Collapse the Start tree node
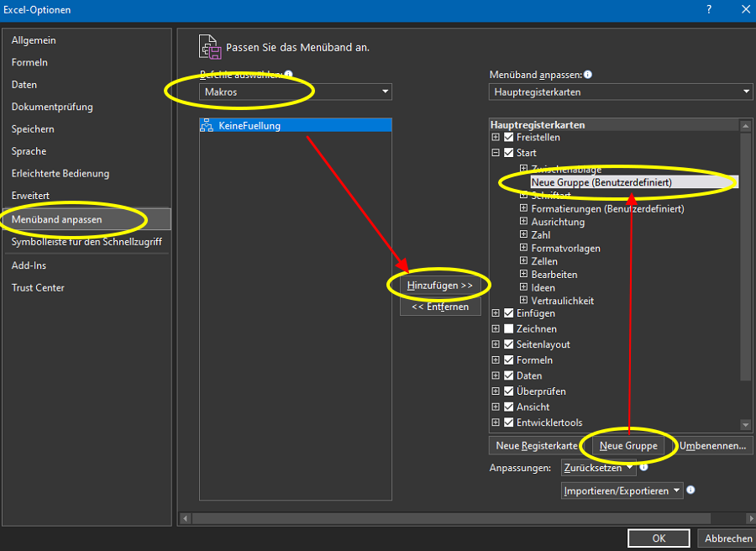 495,152
